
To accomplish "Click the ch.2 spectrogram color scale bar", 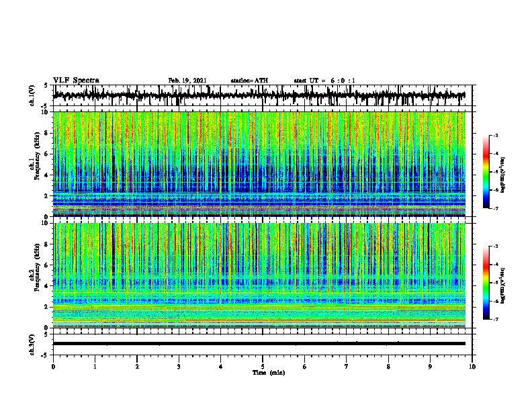I will (x=486, y=283).
